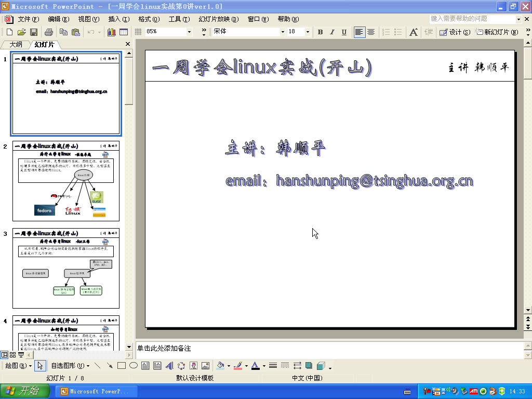Apply font color A swatch

point(256,365)
